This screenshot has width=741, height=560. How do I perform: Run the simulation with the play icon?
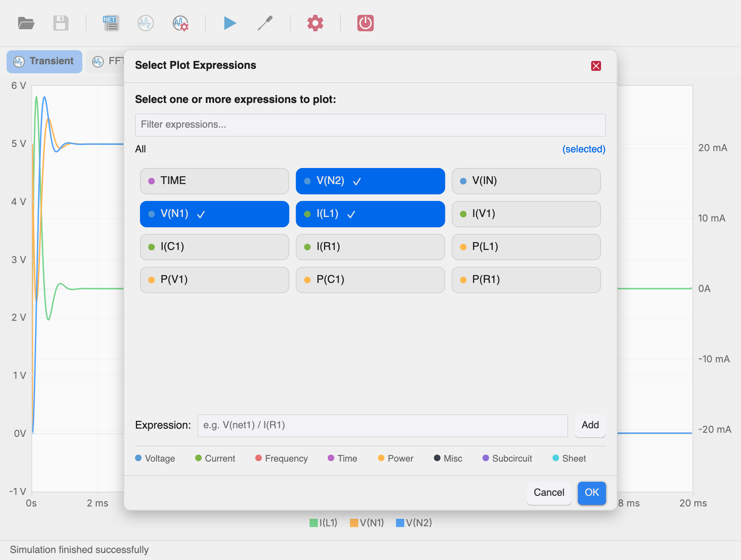point(230,23)
